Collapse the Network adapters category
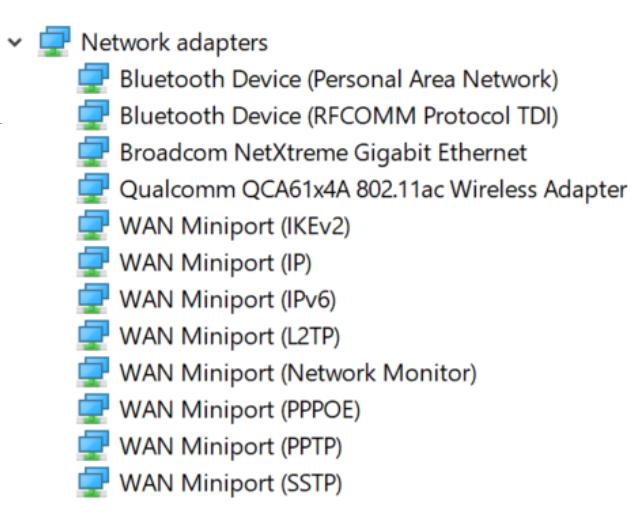 (x=15, y=42)
